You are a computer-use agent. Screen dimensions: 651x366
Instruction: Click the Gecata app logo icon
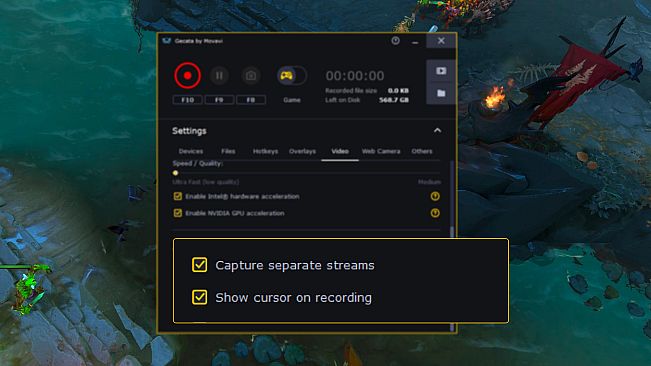[x=166, y=41]
